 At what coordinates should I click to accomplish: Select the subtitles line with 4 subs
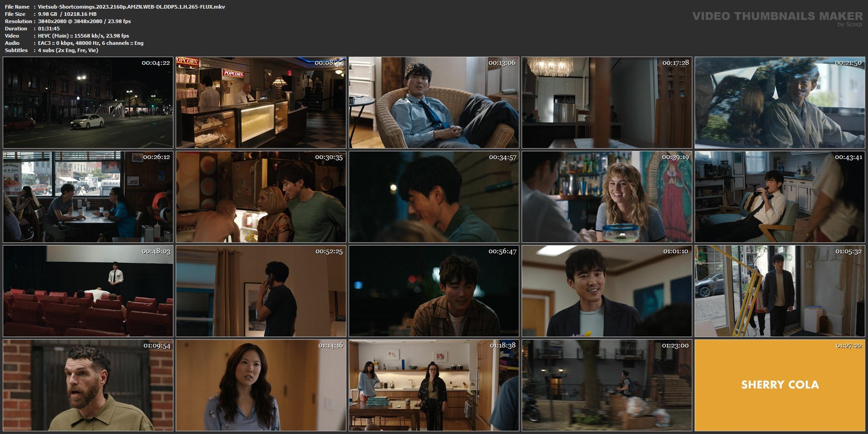[x=68, y=50]
